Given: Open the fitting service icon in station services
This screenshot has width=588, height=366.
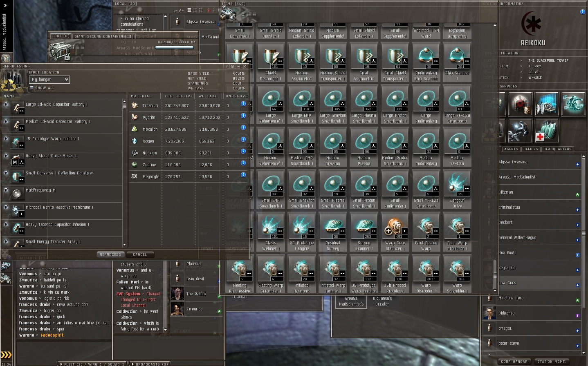Looking at the screenshot, I should point(573,104).
